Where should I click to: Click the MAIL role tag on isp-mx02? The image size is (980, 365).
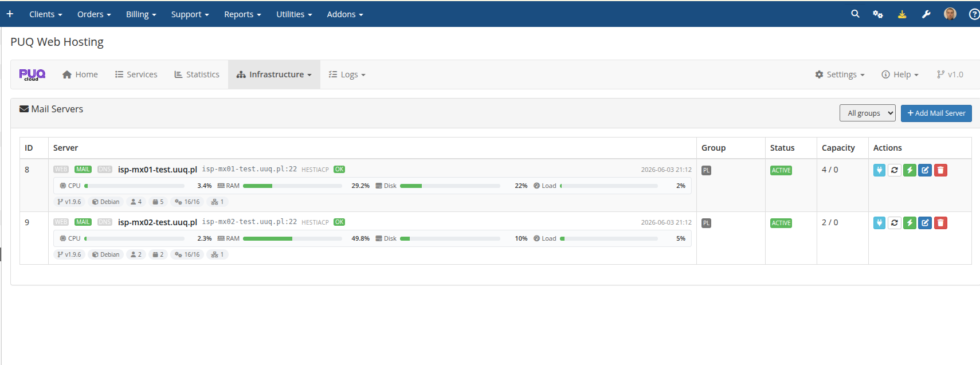point(83,222)
